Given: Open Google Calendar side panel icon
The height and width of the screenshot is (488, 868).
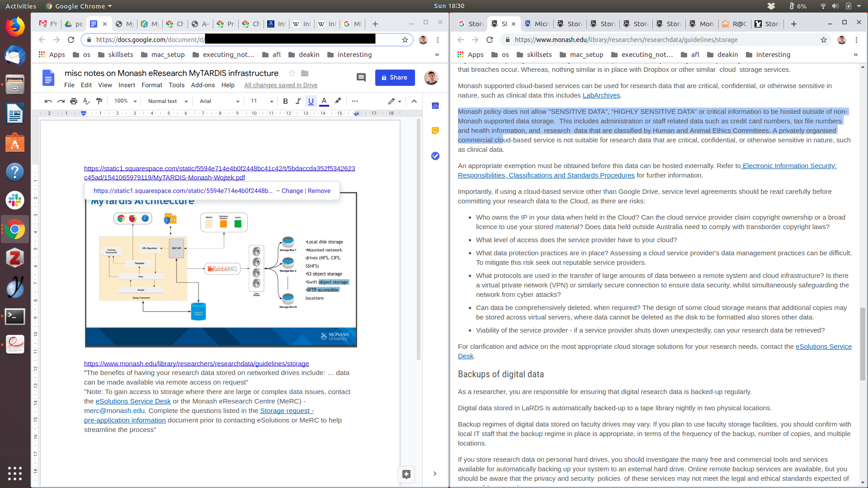Looking at the screenshot, I should (x=435, y=105).
